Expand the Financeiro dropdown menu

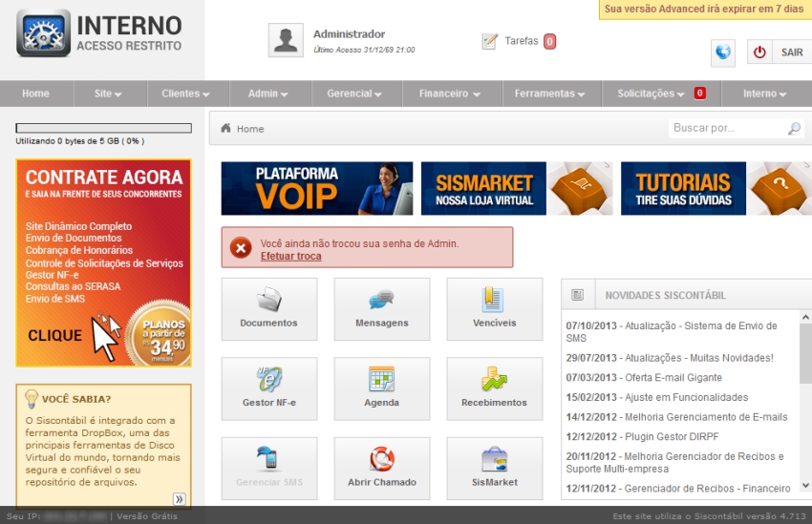coord(449,94)
